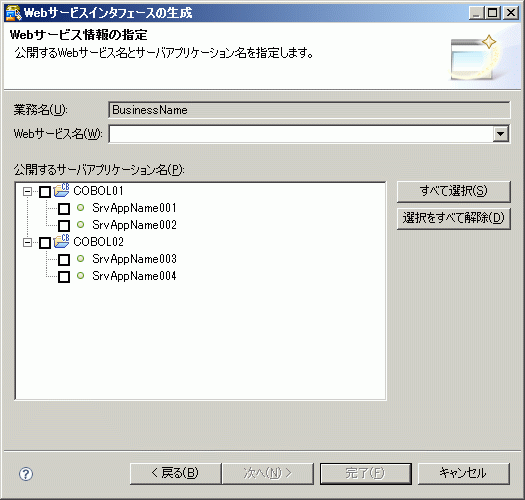Click the wizard icon in the title bar

click(x=13, y=13)
